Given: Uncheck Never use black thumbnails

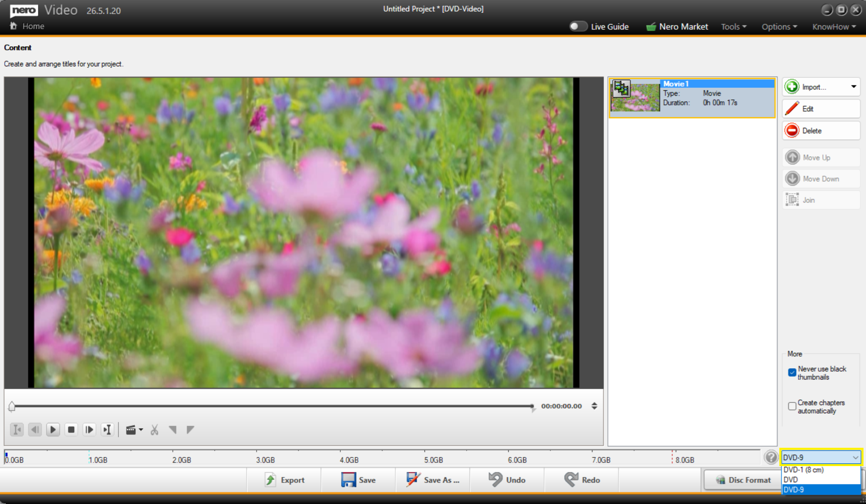Looking at the screenshot, I should click(792, 372).
